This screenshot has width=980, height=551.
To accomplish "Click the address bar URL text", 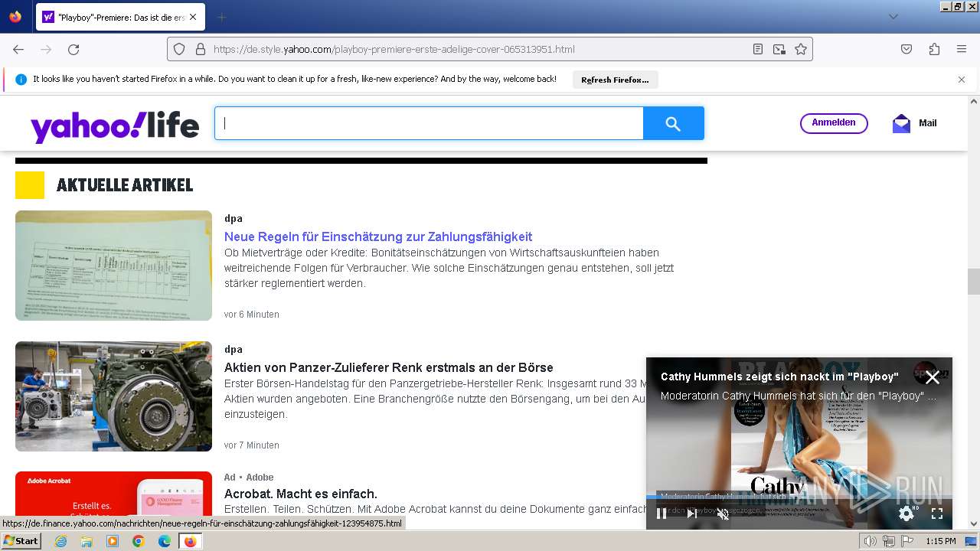I will [394, 49].
